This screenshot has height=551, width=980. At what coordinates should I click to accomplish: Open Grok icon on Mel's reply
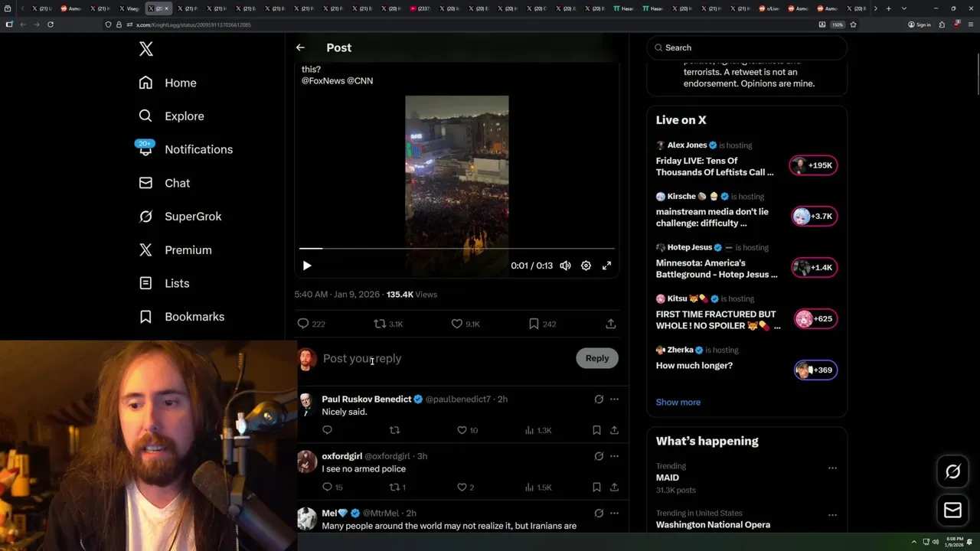[599, 514]
